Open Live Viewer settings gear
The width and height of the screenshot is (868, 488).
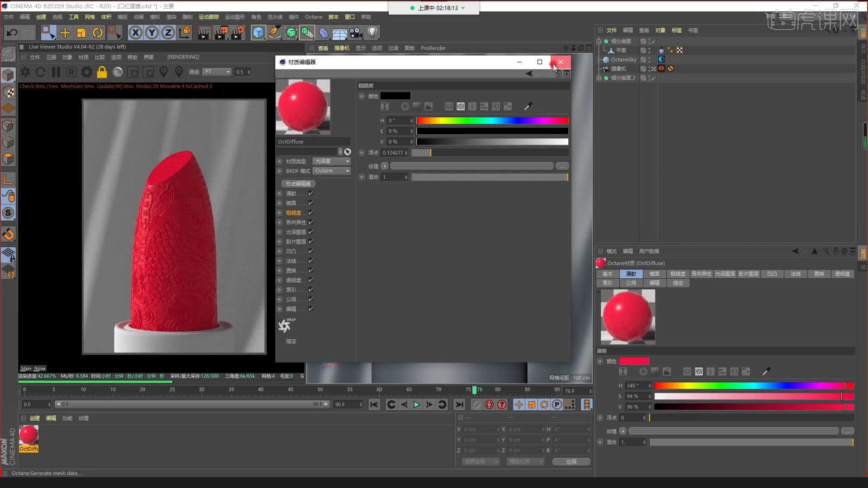coord(87,72)
